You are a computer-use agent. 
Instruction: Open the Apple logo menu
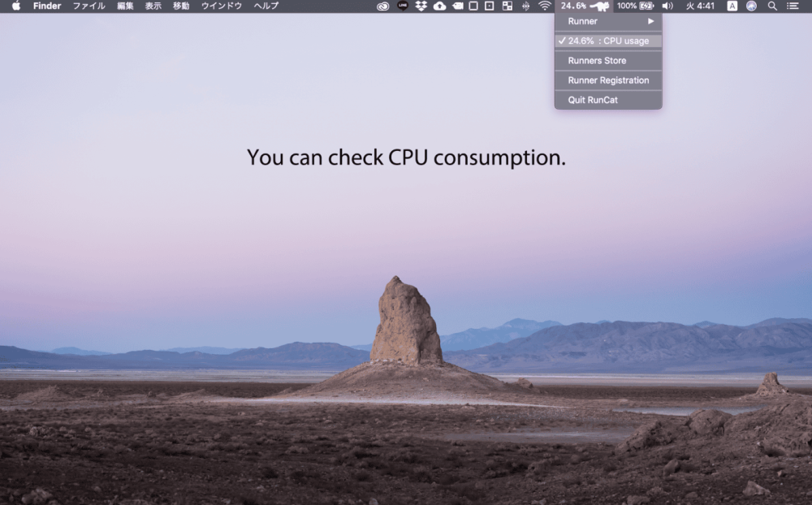[x=16, y=6]
